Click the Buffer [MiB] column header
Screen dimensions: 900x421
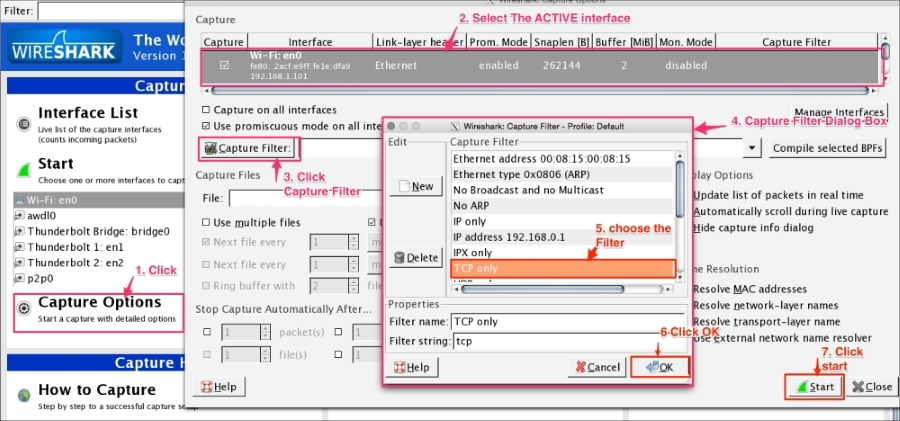pyautogui.click(x=623, y=42)
